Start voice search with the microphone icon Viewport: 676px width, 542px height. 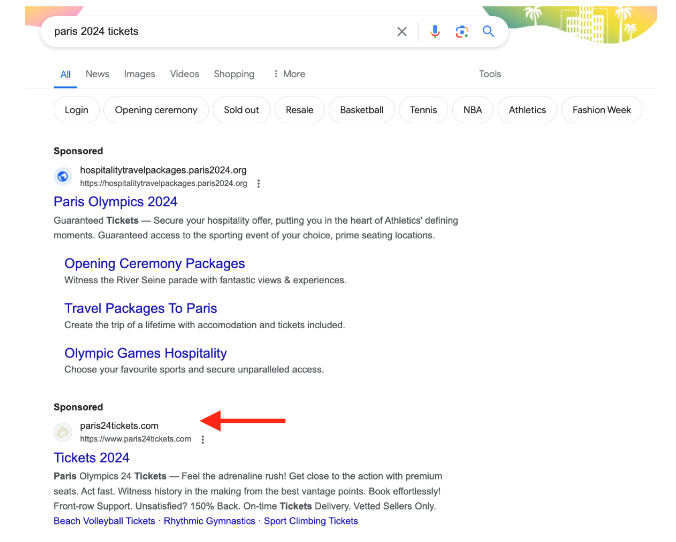click(435, 31)
